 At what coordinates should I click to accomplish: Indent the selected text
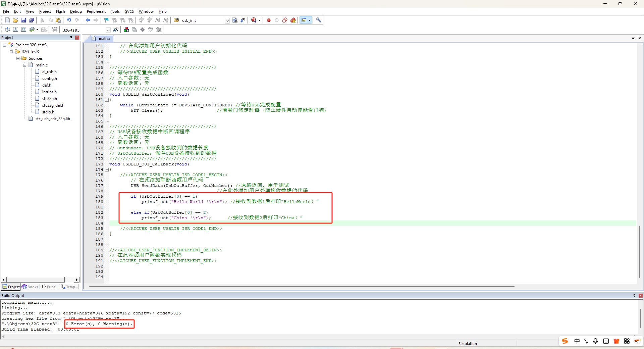142,20
